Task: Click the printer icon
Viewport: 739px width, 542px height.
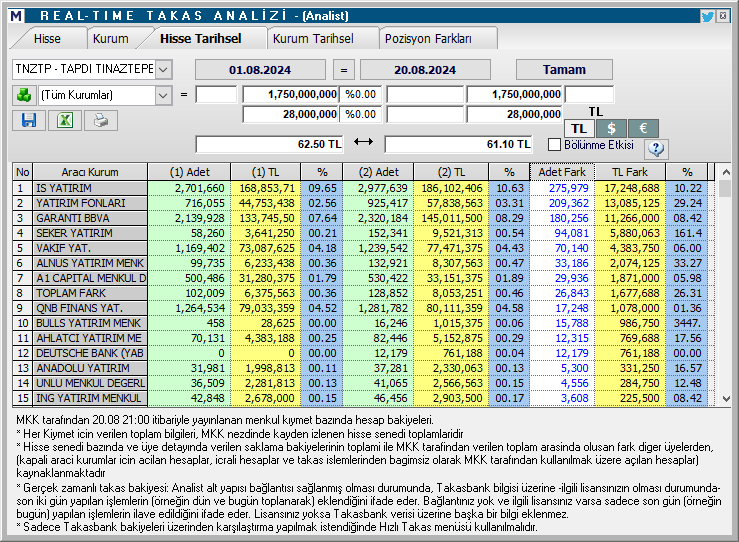Action: [x=100, y=121]
